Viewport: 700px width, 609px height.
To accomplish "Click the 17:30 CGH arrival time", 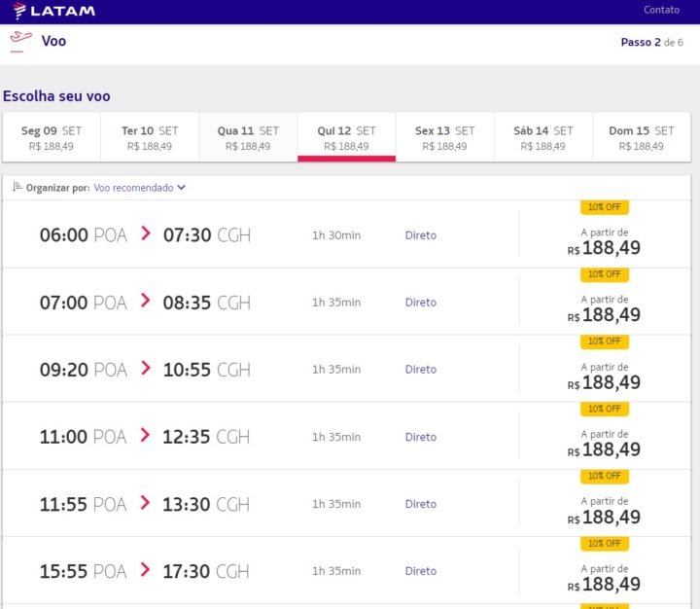I will coord(206,571).
